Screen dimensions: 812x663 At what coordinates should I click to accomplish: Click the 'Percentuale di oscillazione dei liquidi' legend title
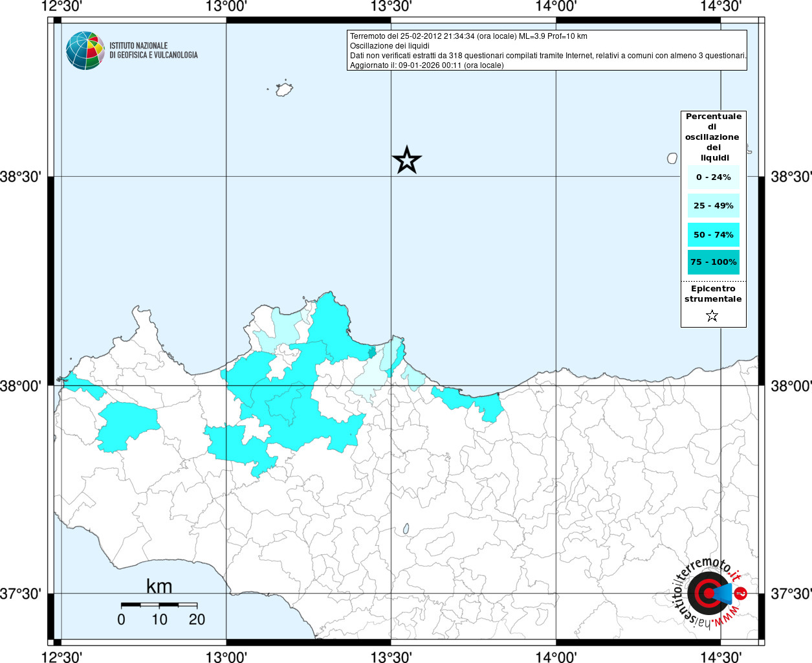713,137
